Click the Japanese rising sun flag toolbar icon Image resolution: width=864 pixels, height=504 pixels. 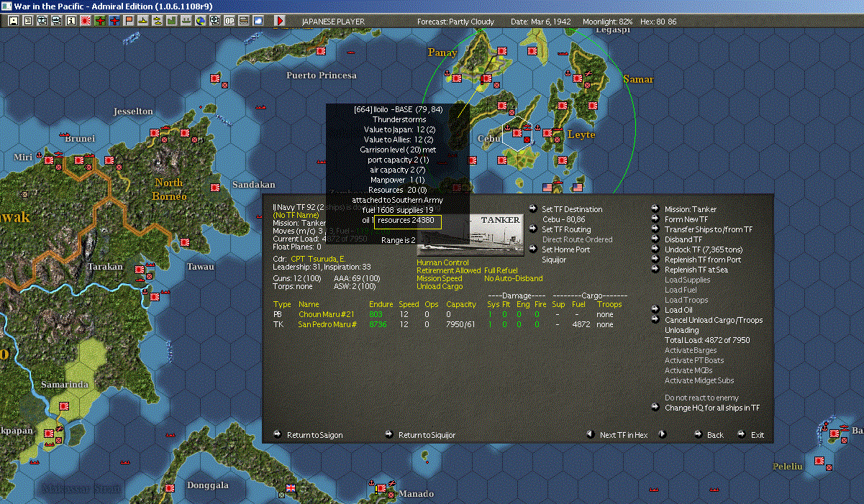85,21
